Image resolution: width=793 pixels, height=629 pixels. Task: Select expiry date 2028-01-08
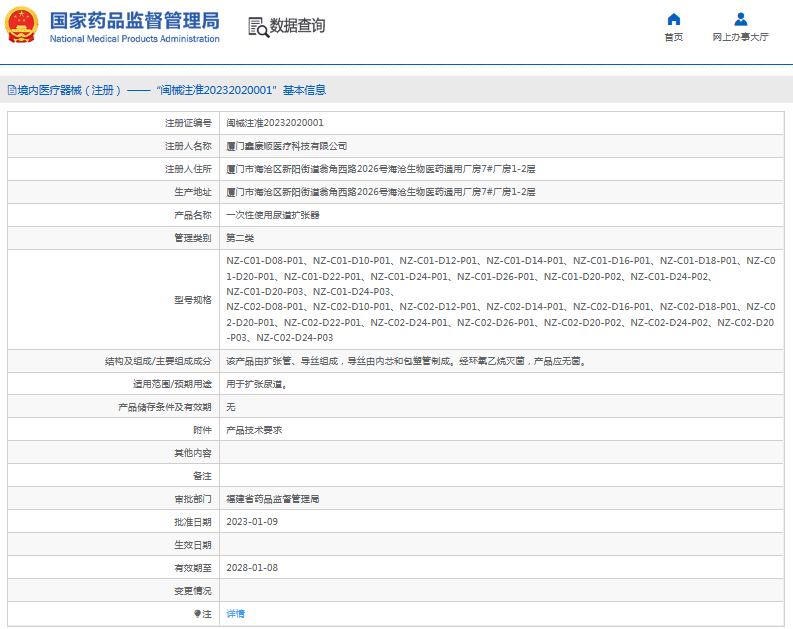tap(252, 568)
